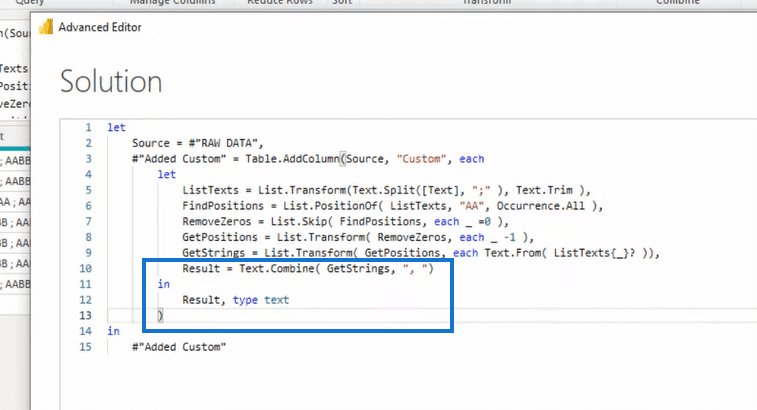Screen dimensions: 757x410
Task: Click line number 1 in the gutter
Action: (88, 127)
